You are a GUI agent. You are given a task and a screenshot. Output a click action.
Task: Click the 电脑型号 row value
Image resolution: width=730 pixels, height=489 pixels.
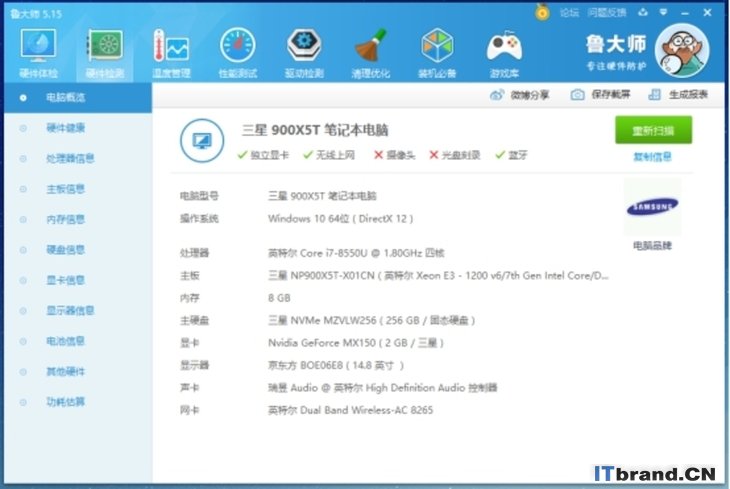pyautogui.click(x=322, y=196)
